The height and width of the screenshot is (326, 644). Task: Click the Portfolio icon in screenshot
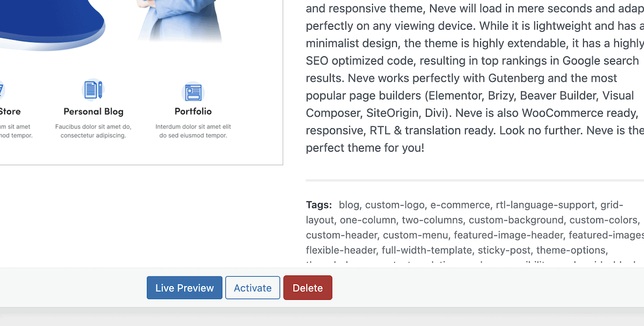[x=193, y=92]
